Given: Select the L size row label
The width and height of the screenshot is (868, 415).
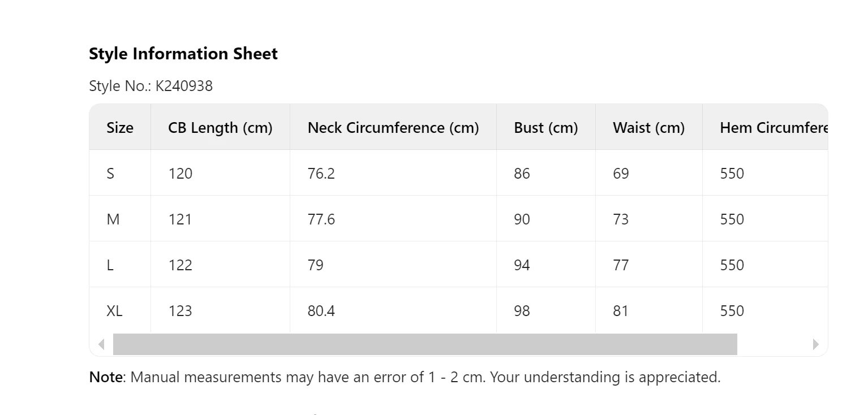Looking at the screenshot, I should point(110,265).
